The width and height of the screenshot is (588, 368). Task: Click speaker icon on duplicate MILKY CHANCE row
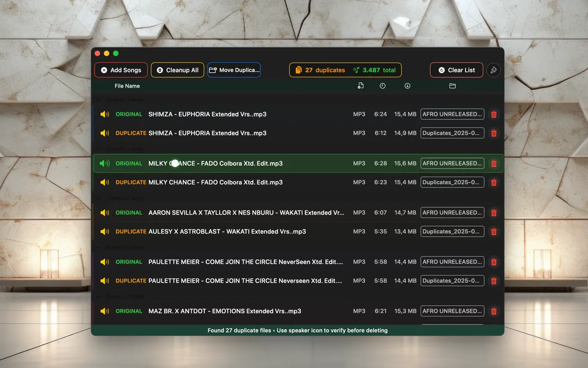[104, 183]
